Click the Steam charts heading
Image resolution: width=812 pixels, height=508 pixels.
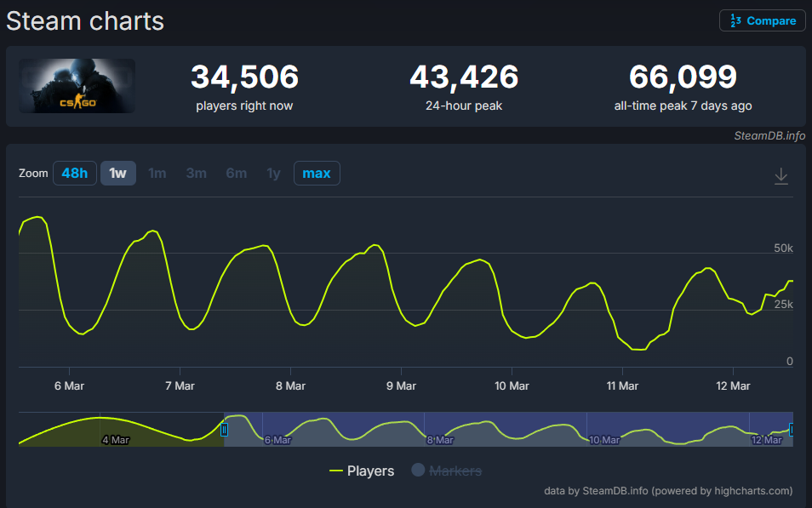point(85,21)
